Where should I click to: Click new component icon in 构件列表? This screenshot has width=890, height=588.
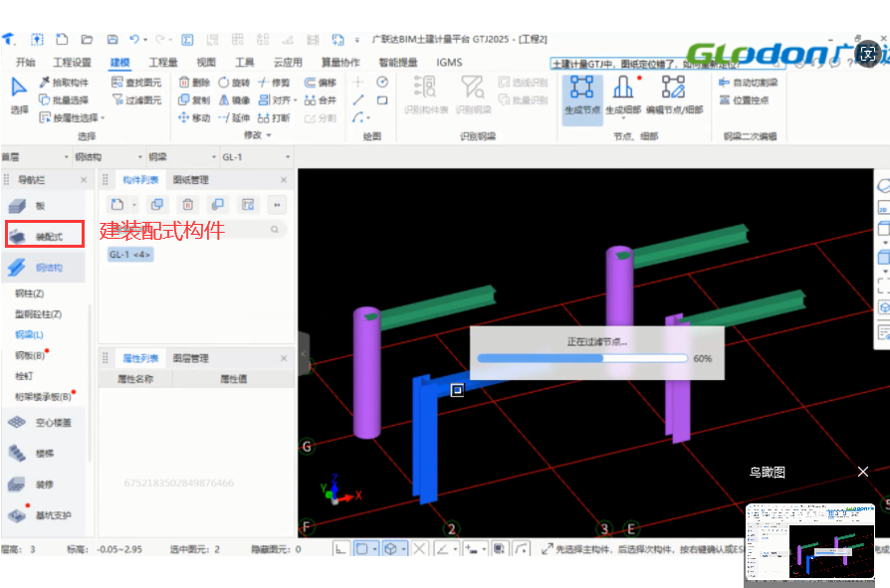tap(117, 204)
